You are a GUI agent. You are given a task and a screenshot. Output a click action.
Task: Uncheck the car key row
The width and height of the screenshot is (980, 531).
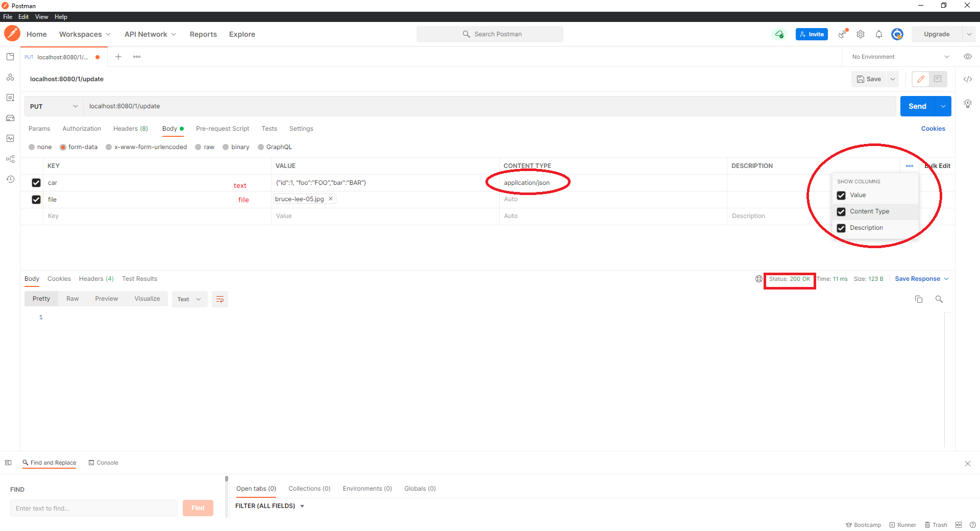[36, 183]
